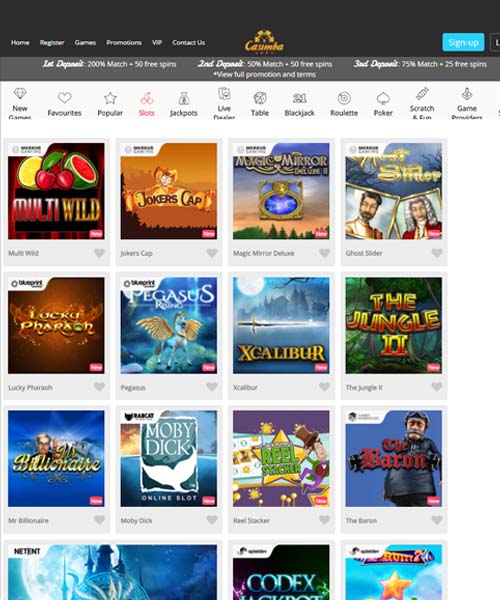
Task: Click the Ghost Slider title text
Action: point(364,253)
